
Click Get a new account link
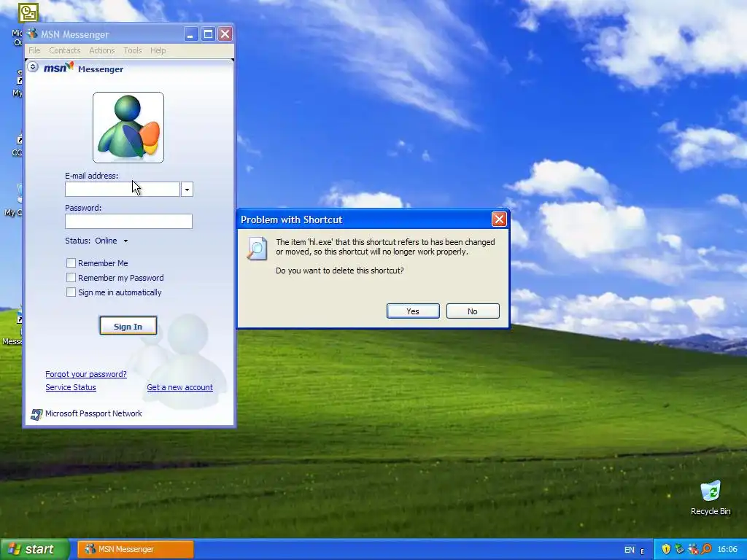[x=179, y=388]
